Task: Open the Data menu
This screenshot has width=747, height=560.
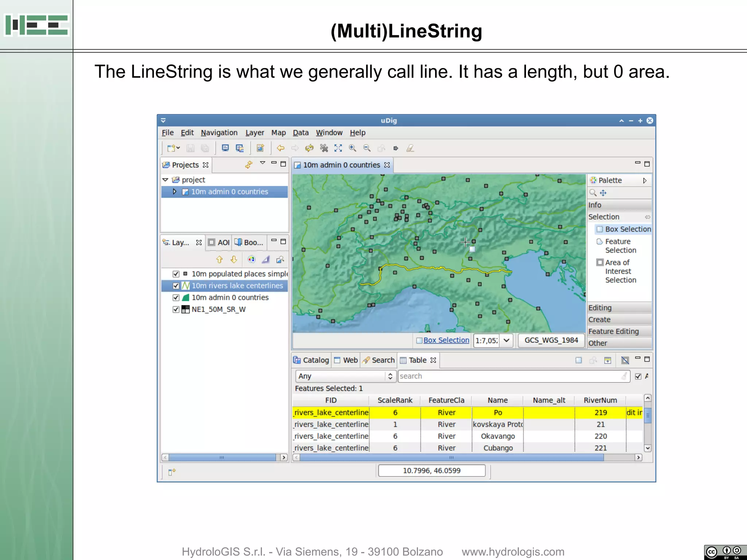Action: point(301,133)
